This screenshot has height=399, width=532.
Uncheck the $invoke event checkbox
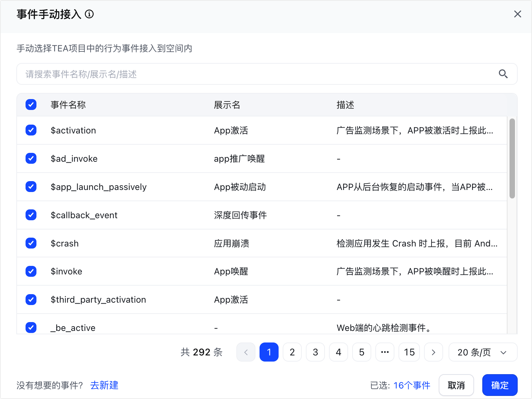pos(31,271)
